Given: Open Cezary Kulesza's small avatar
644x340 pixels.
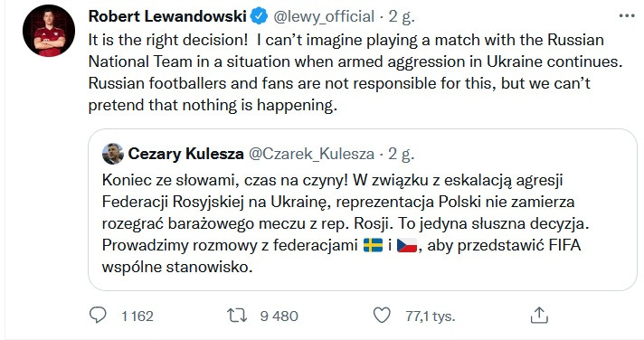Looking at the screenshot, I should click(x=112, y=154).
